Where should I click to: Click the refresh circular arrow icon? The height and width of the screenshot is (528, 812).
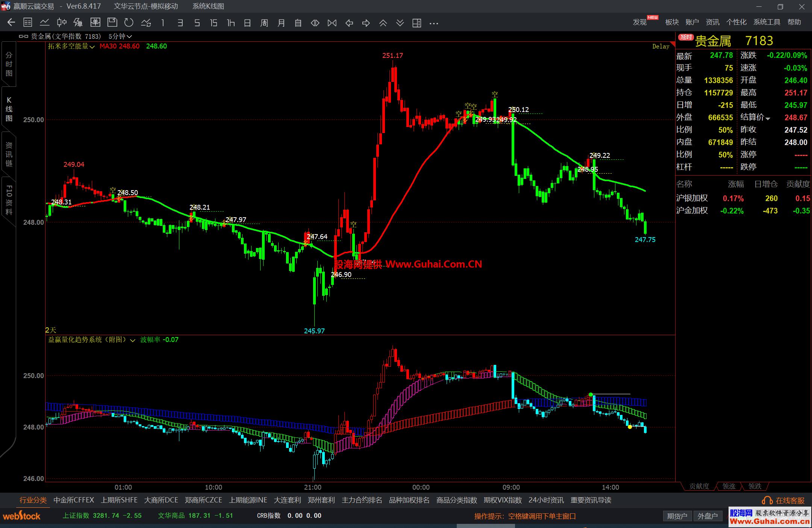129,23
